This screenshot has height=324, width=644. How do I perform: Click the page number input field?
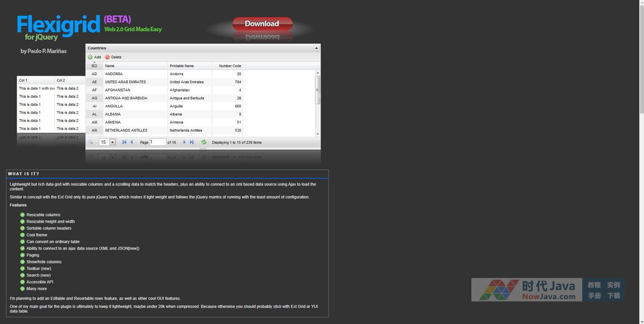point(157,142)
